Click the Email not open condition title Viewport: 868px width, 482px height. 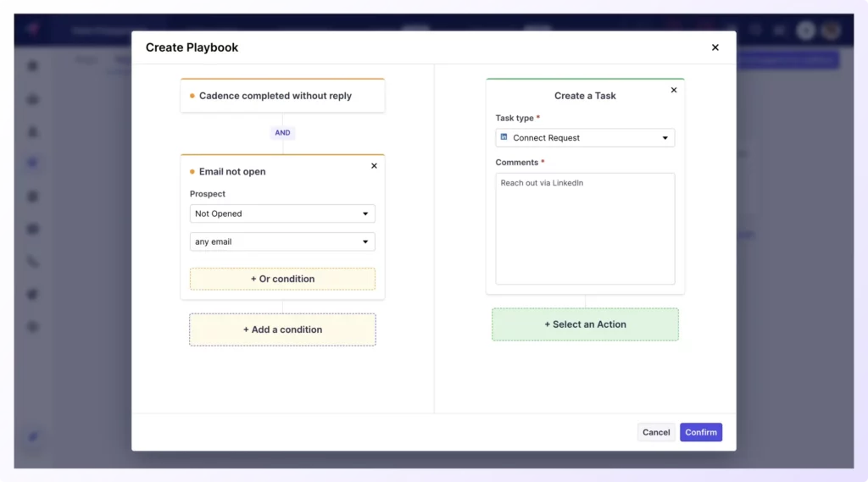pos(232,172)
